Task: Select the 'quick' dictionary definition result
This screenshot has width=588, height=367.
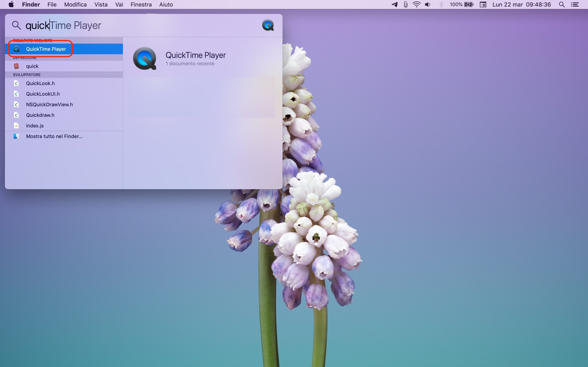Action: [32, 66]
